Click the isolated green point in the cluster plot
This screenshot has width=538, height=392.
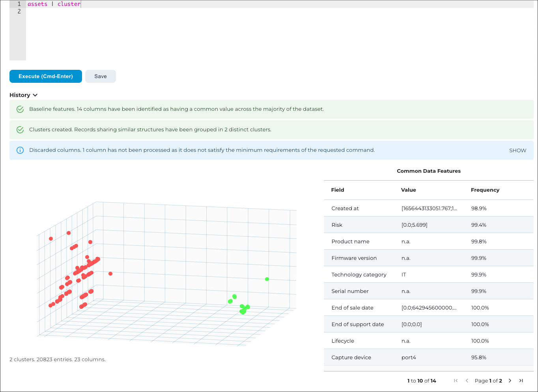(267, 279)
